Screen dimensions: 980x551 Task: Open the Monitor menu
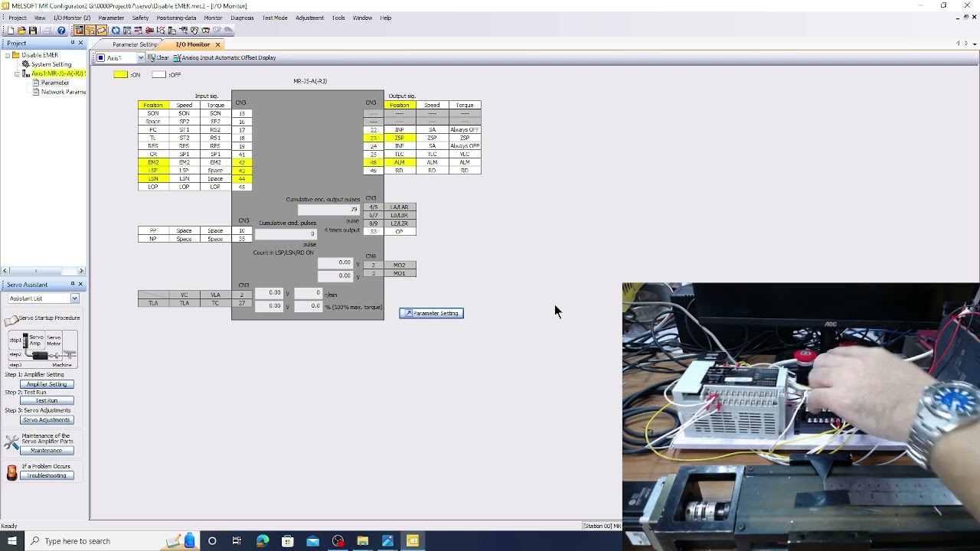(x=213, y=18)
